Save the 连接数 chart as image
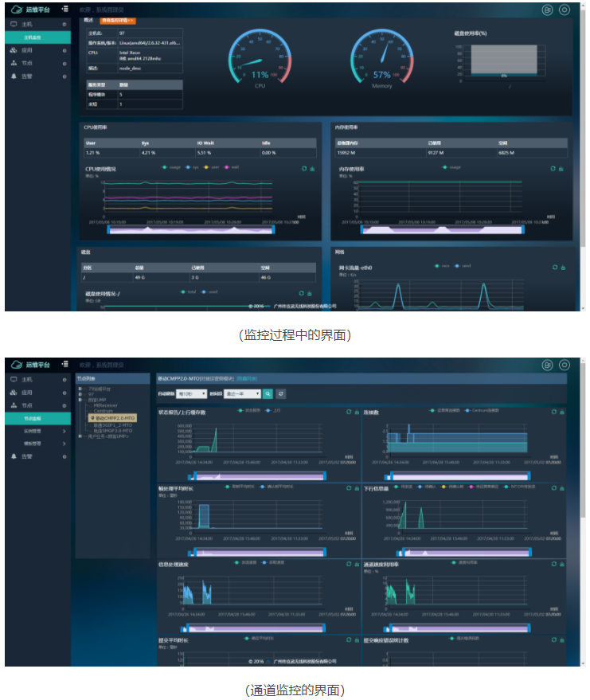The height and width of the screenshot is (700, 590). (x=561, y=412)
